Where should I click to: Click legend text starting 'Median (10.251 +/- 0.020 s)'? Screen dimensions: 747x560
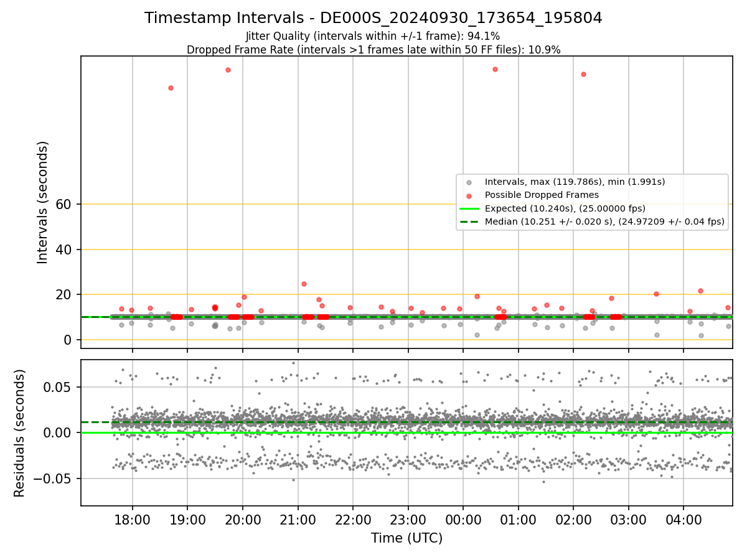(x=604, y=221)
